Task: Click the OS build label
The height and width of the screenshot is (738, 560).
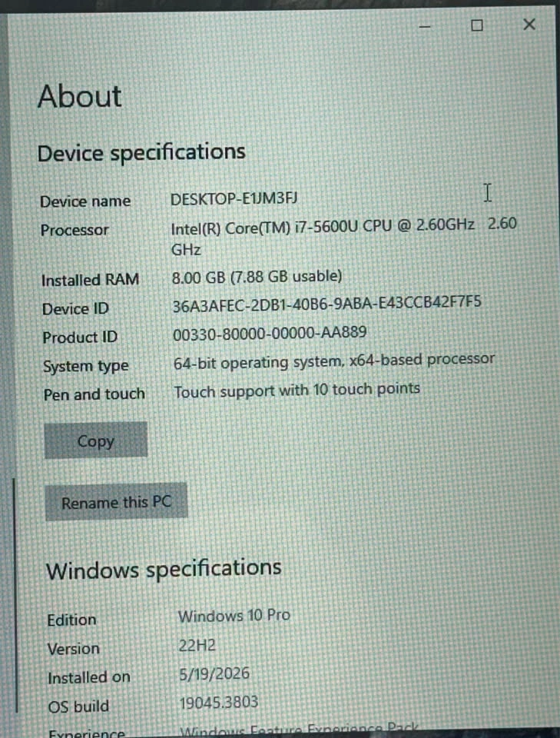Action: click(x=78, y=706)
